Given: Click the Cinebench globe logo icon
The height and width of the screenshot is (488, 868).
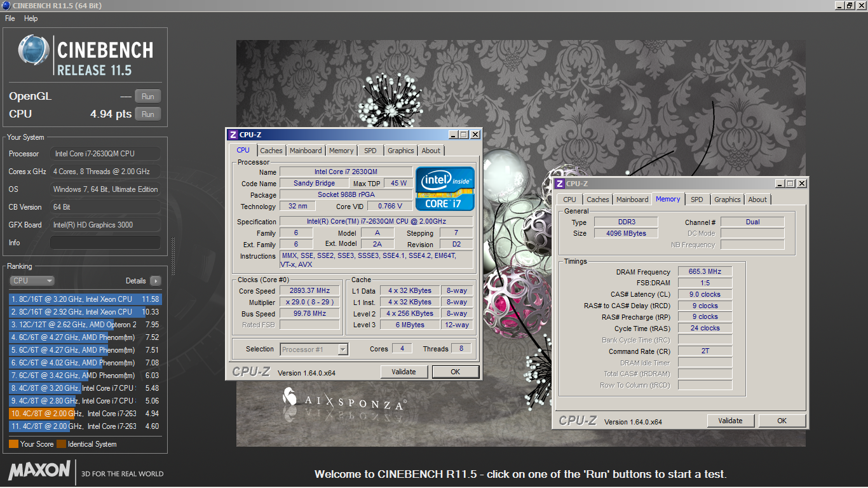Looking at the screenshot, I should tap(34, 50).
